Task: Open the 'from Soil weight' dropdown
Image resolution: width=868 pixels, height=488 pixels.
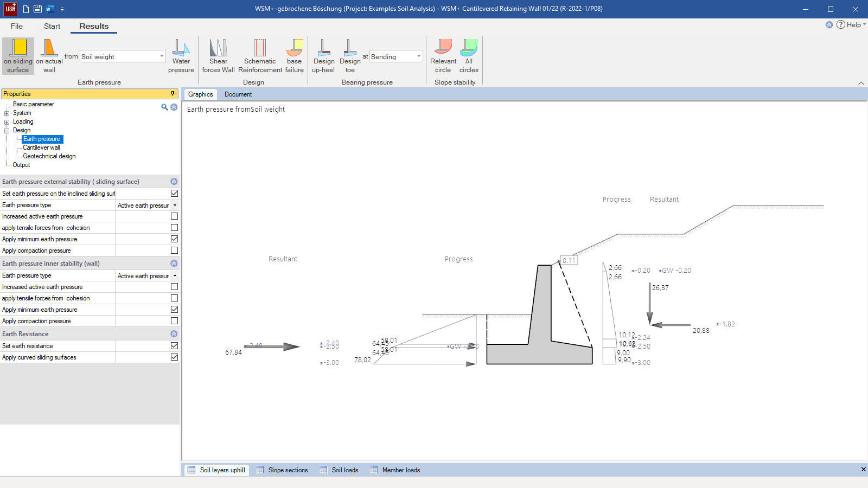Action: point(162,56)
